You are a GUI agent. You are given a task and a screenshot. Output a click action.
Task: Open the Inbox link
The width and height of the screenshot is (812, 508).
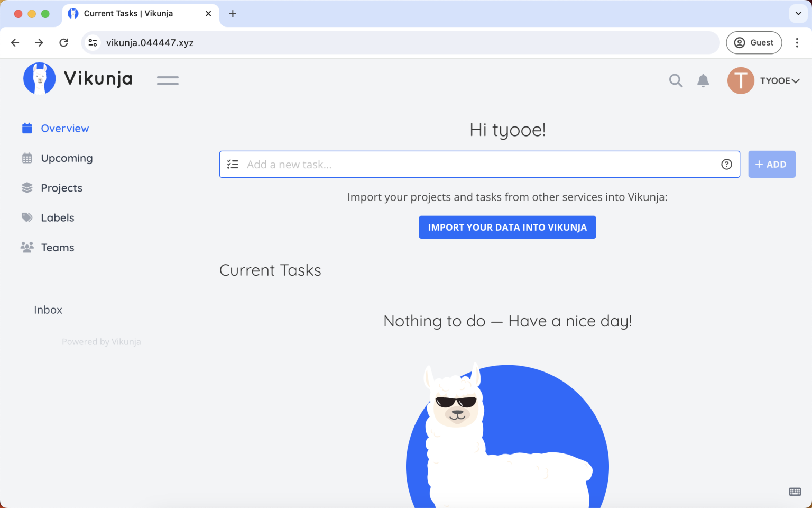(x=48, y=310)
